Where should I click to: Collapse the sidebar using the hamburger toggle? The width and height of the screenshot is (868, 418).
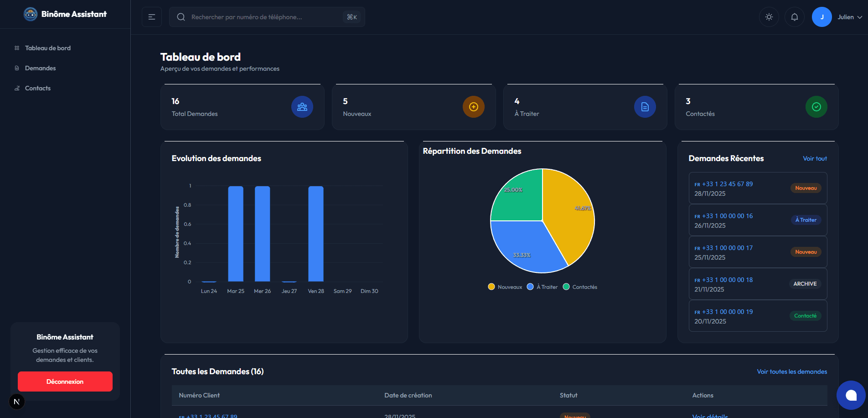pyautogui.click(x=151, y=16)
